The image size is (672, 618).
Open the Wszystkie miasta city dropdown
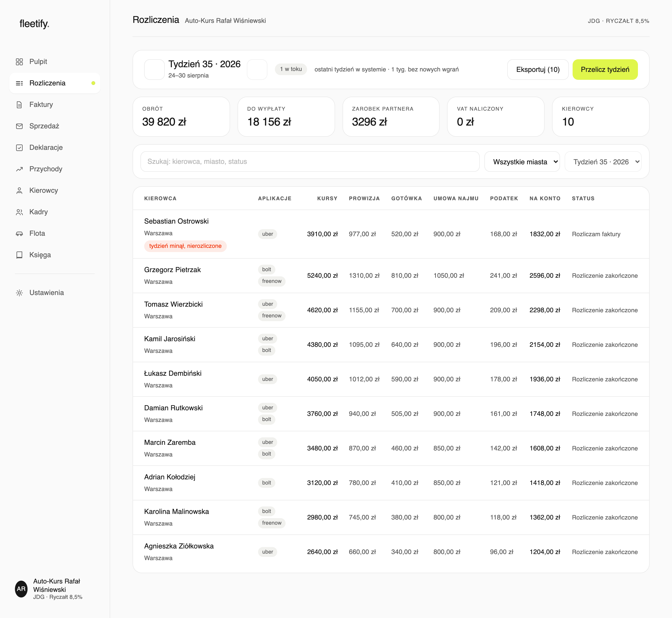(522, 162)
